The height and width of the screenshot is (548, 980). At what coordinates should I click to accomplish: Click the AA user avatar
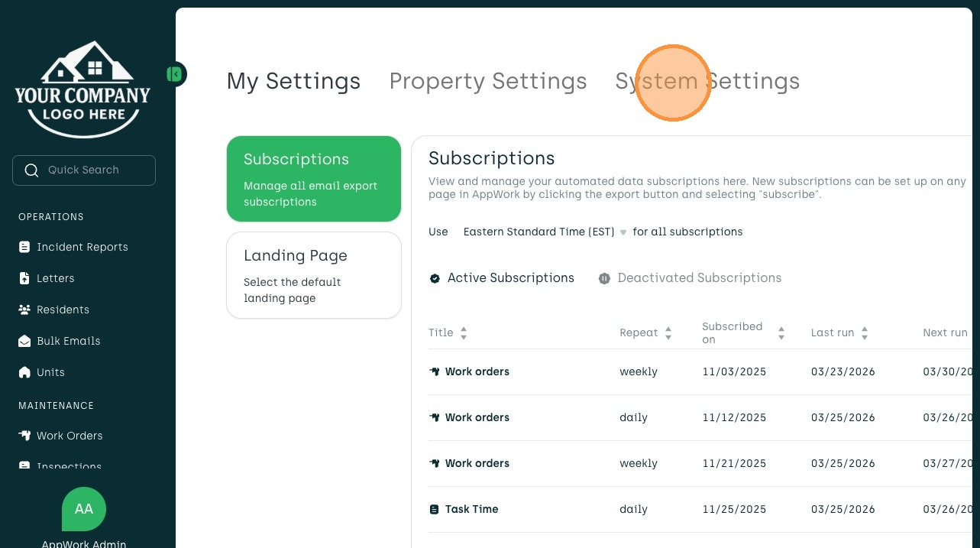click(x=84, y=509)
